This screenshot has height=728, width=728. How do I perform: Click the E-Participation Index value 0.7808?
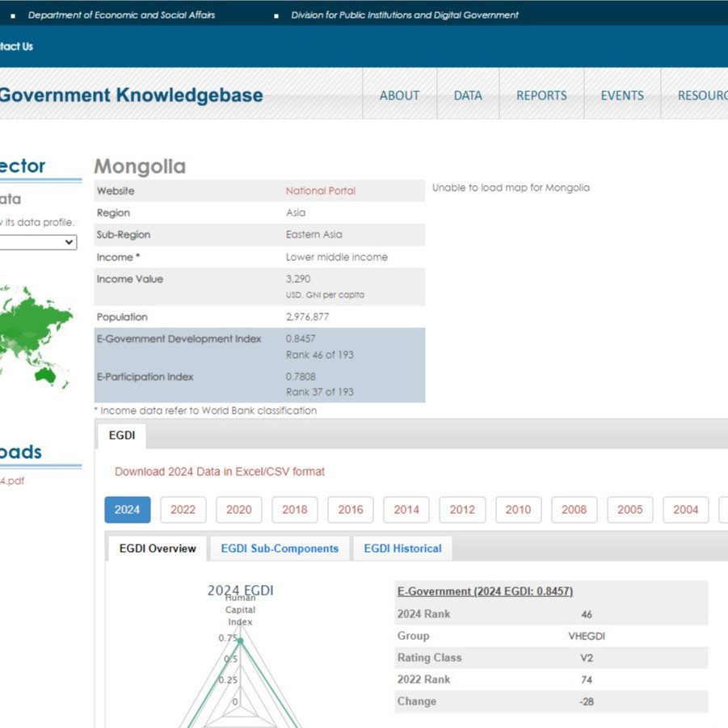(x=301, y=377)
